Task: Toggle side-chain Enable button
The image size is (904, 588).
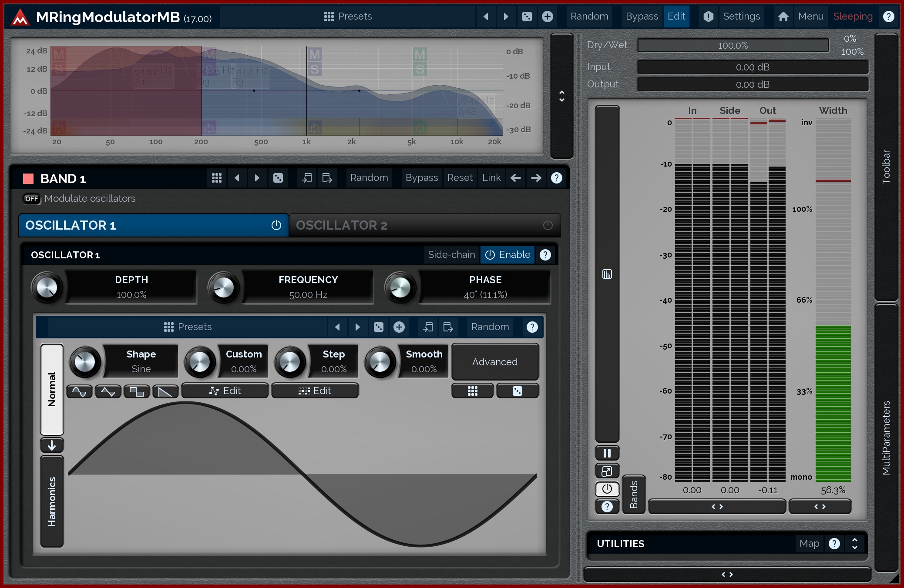Action: (507, 255)
